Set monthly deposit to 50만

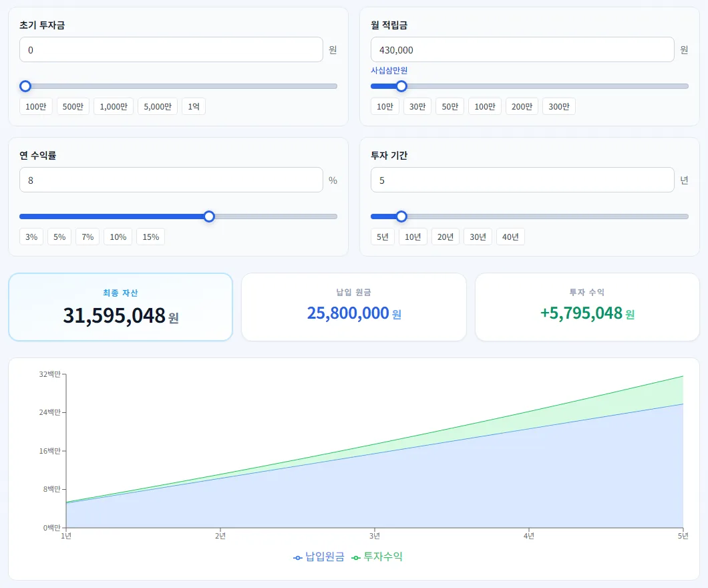coord(450,107)
